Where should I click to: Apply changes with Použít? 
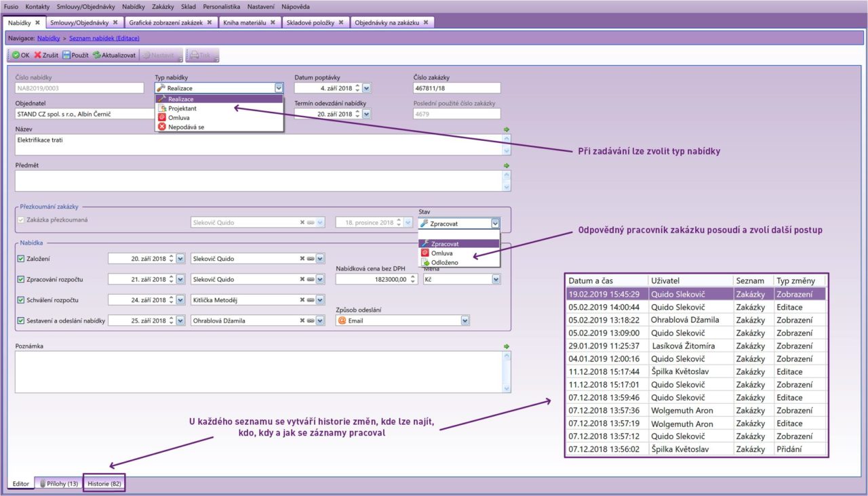pos(75,55)
